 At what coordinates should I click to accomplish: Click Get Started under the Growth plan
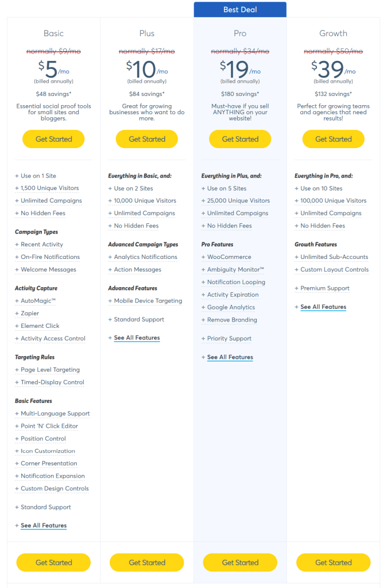(x=333, y=139)
